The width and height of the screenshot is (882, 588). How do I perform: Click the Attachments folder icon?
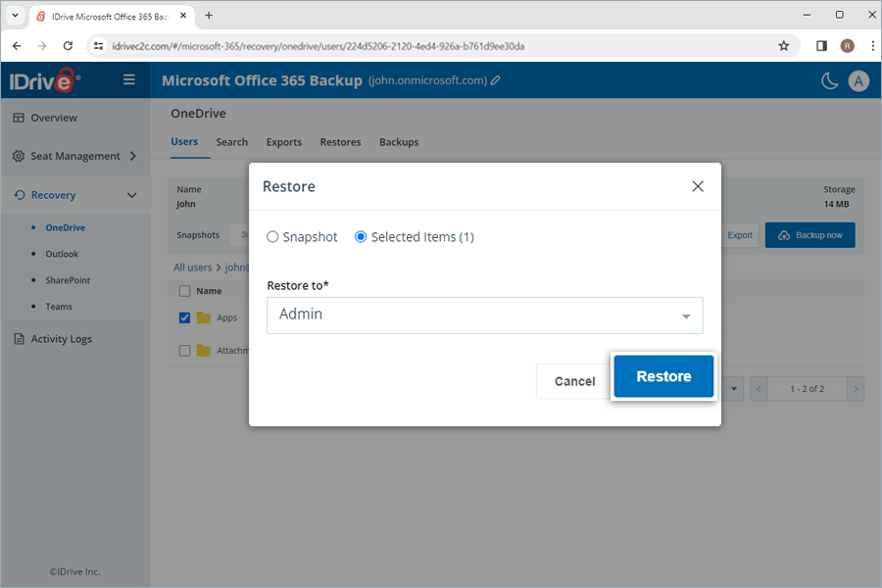(x=203, y=351)
